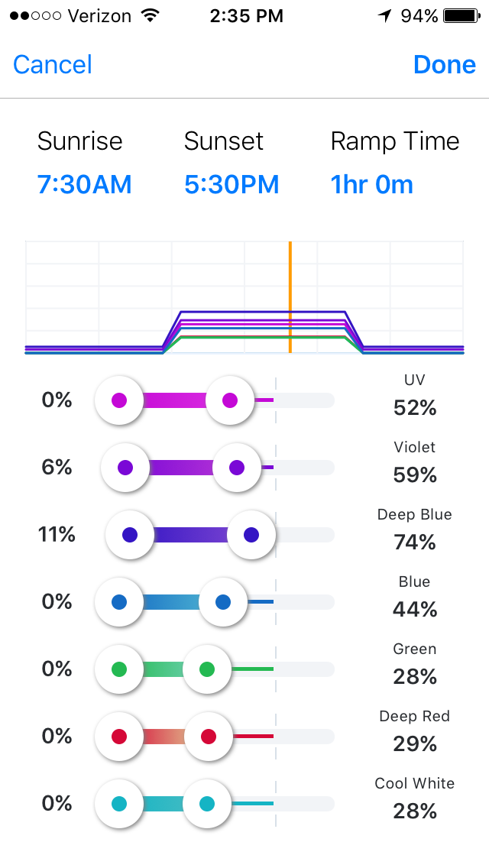The height and width of the screenshot is (868, 489).
Task: Tap the Cancel button
Action: [53, 65]
